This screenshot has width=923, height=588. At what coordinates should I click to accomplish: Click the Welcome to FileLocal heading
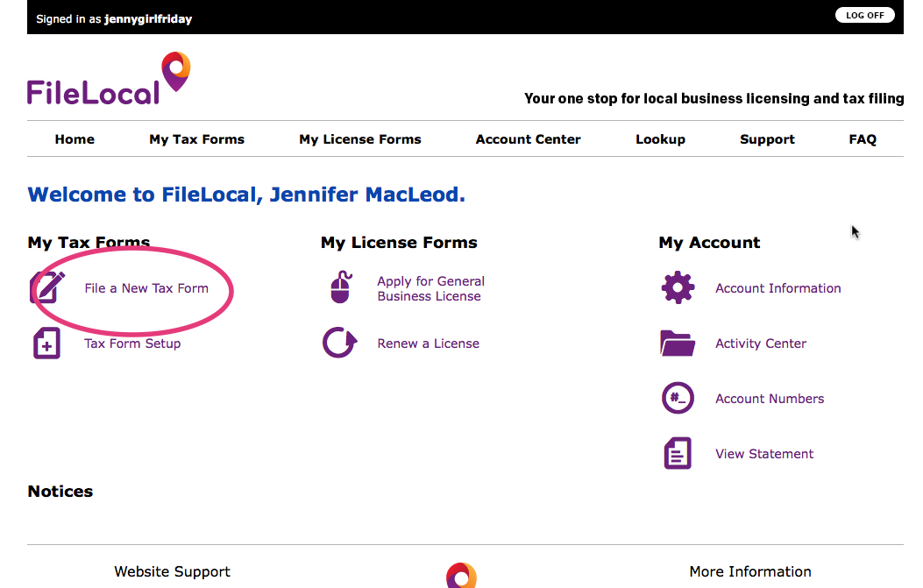(x=246, y=195)
